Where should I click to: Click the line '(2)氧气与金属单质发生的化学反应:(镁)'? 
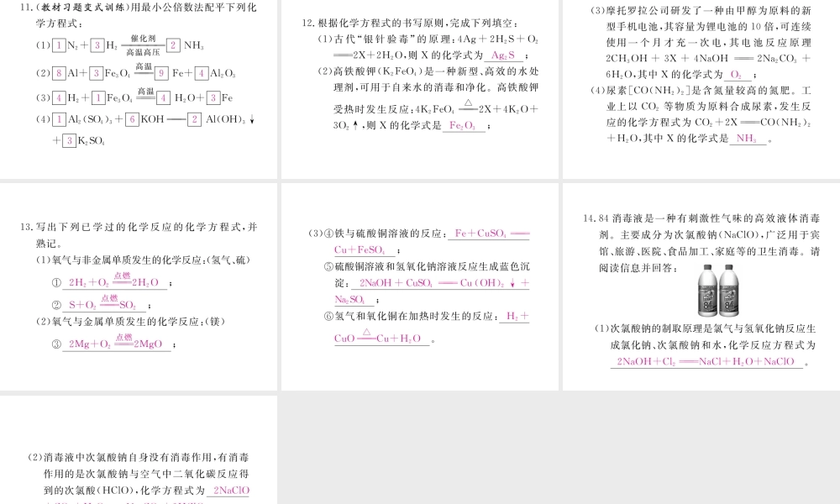coord(131,322)
